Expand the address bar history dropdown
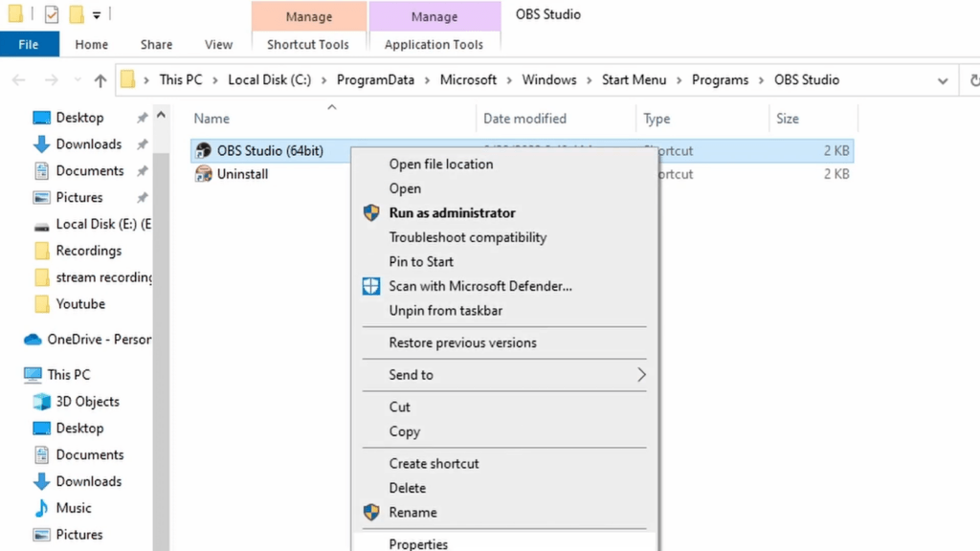This screenshot has width=980, height=551. point(943,80)
